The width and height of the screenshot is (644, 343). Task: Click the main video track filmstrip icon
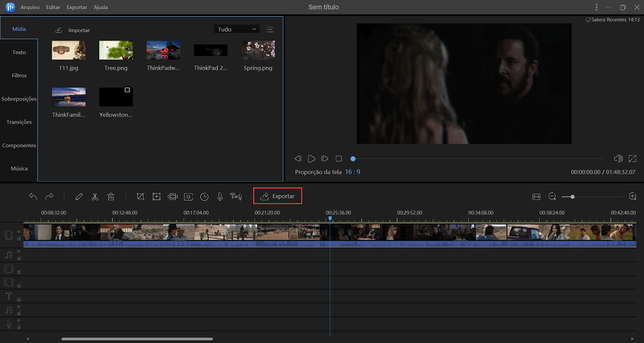[8, 235]
